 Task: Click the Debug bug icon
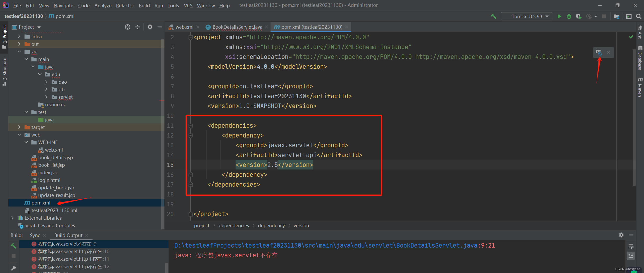(x=569, y=16)
